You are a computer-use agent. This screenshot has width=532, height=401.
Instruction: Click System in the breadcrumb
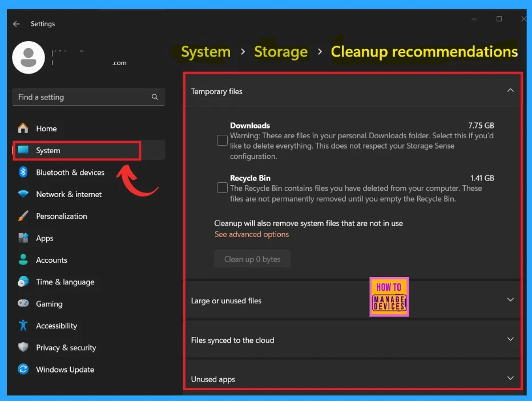click(x=205, y=52)
